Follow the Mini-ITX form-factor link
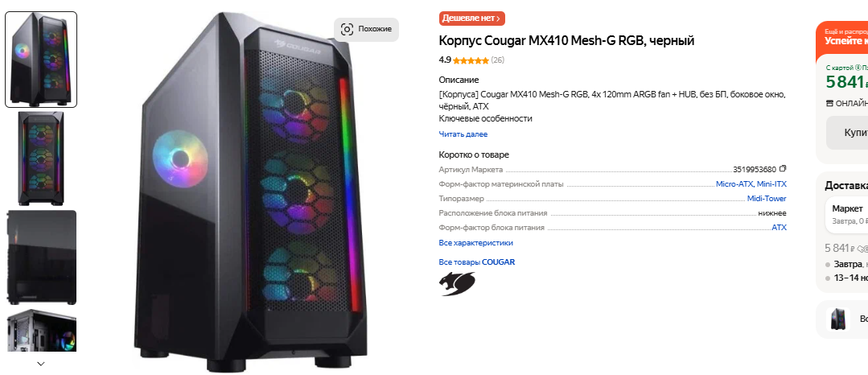Image resolution: width=868 pixels, height=375 pixels. coord(771,184)
